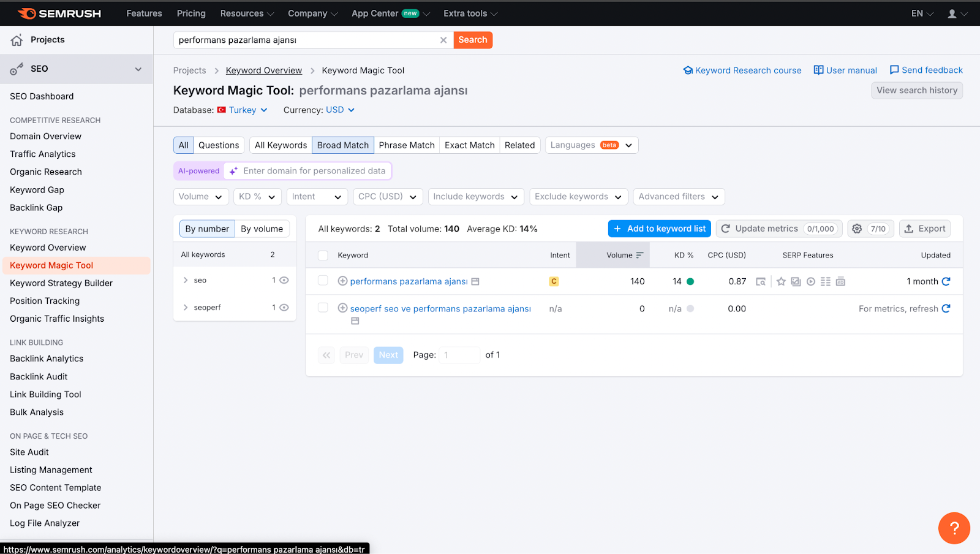Switch grouping to By number
The height and width of the screenshot is (554, 980).
tap(207, 229)
